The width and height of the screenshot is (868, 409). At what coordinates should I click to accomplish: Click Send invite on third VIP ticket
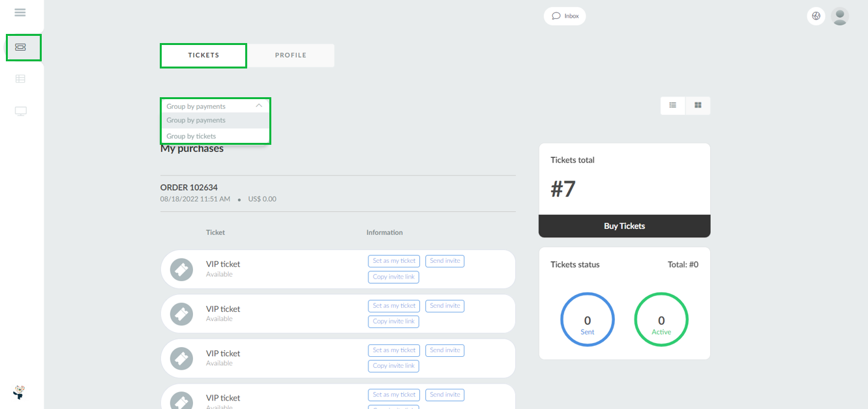pyautogui.click(x=445, y=350)
